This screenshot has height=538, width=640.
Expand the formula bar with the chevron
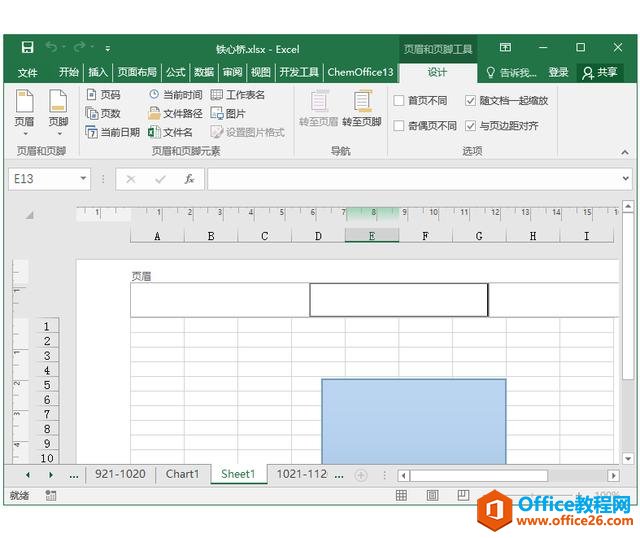point(626,178)
